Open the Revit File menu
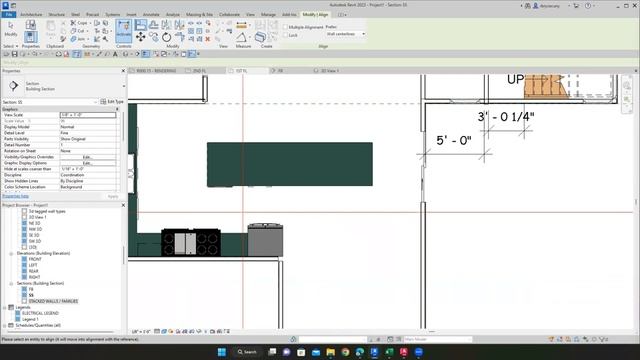 click(x=9, y=15)
